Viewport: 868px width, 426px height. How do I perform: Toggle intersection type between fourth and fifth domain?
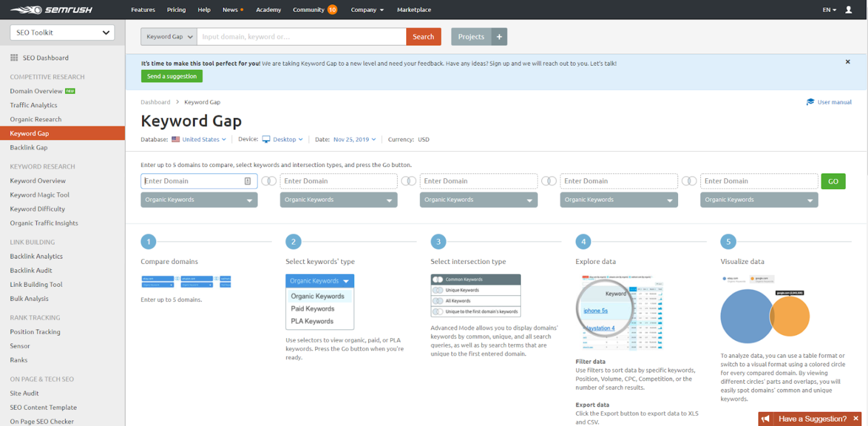pyautogui.click(x=689, y=181)
